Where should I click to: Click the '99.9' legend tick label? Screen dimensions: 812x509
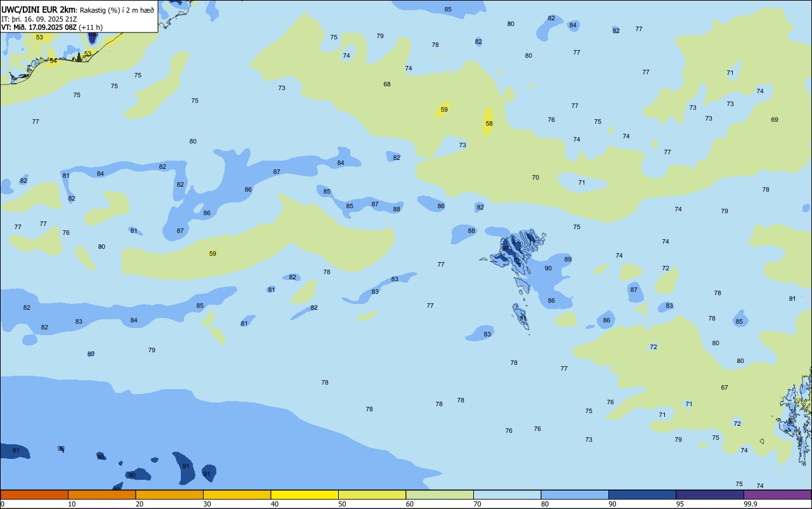coord(750,504)
